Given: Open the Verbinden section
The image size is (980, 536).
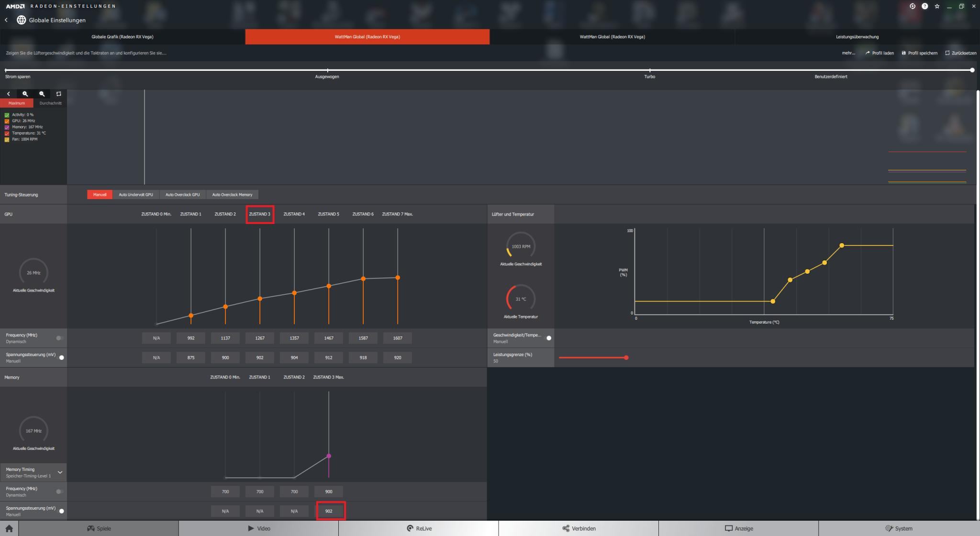Looking at the screenshot, I should click(579, 528).
